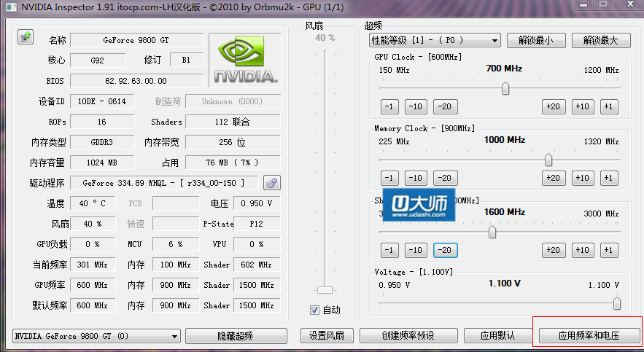
Task: Click the create clocks shortcut button
Action: coord(408,335)
